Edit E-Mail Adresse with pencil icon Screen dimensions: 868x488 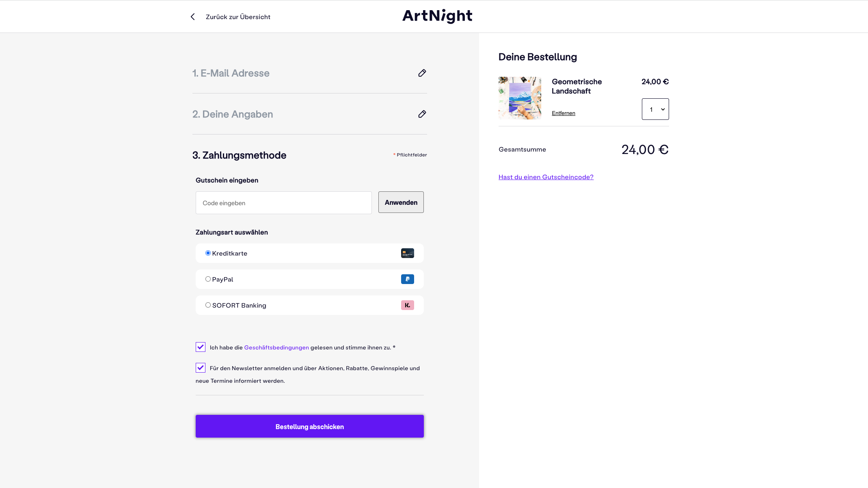(422, 73)
